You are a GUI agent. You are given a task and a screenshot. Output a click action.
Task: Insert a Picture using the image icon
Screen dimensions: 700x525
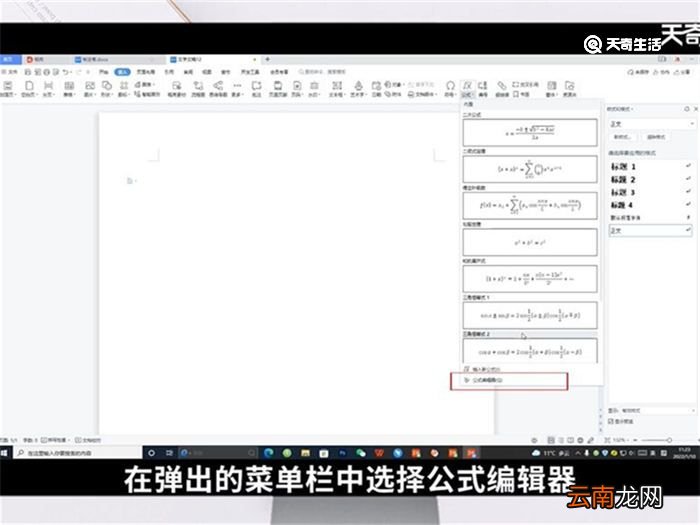89,88
